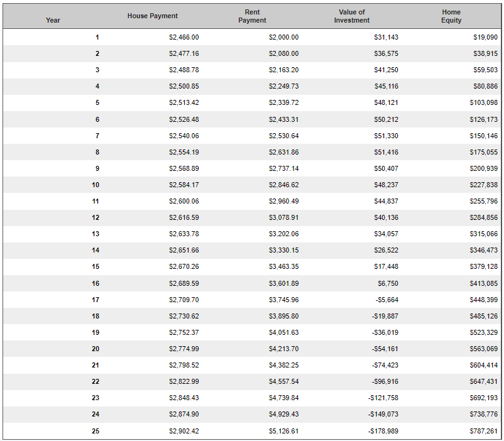Select rent payment $4,213.70

tap(283, 349)
